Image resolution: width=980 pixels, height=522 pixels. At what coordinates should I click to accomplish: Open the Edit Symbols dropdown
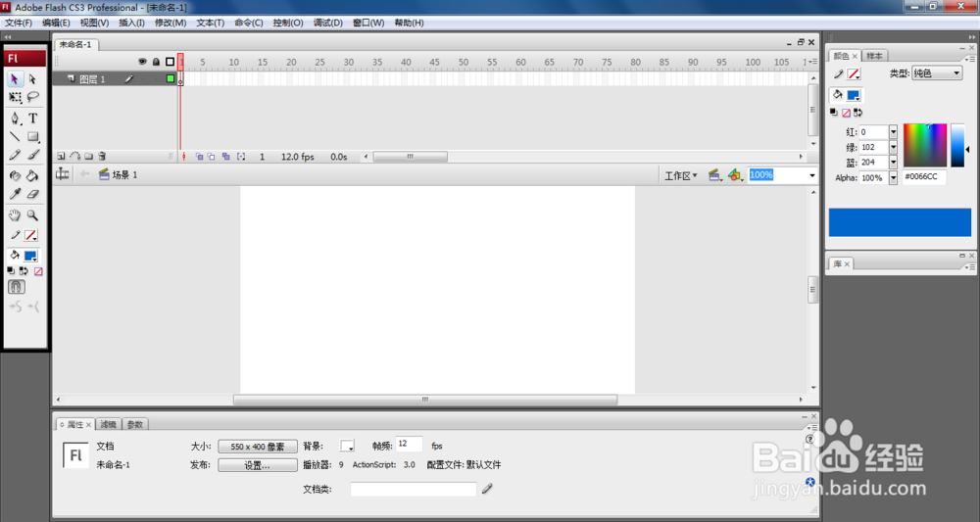(x=736, y=175)
